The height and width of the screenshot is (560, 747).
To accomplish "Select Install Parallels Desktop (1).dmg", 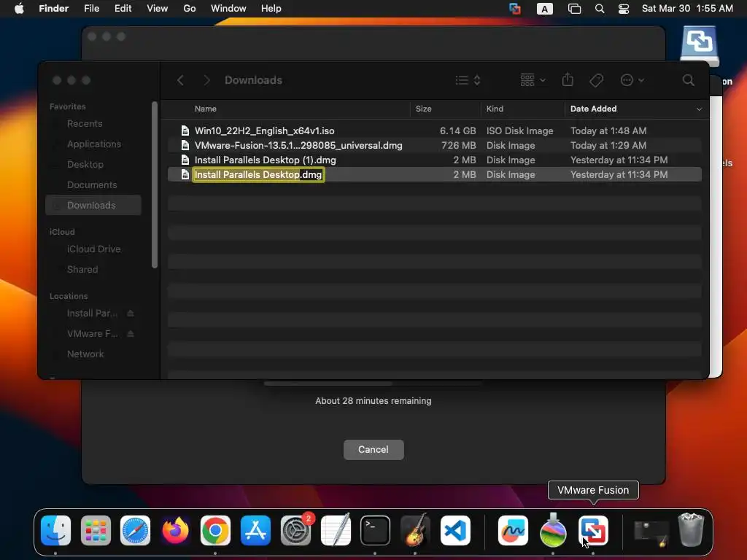I will pos(435,160).
